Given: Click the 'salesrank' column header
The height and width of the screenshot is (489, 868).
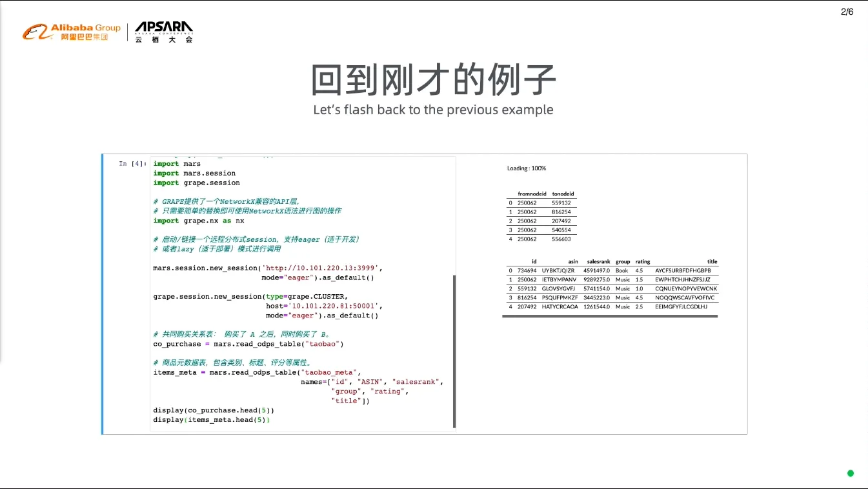Looking at the screenshot, I should point(599,262).
